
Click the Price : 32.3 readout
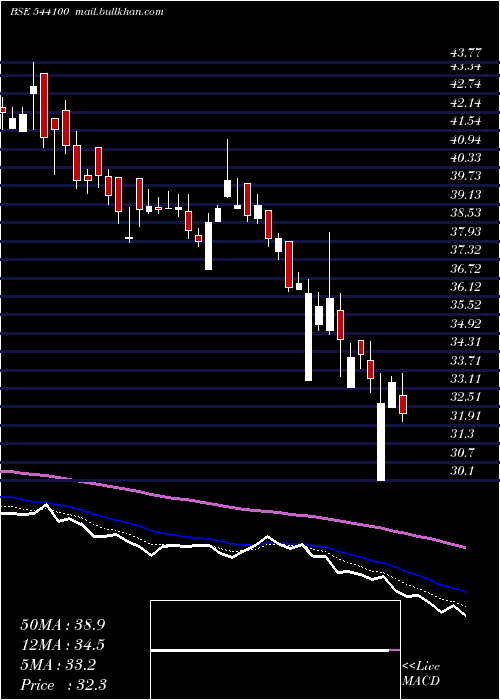pyautogui.click(x=62, y=684)
